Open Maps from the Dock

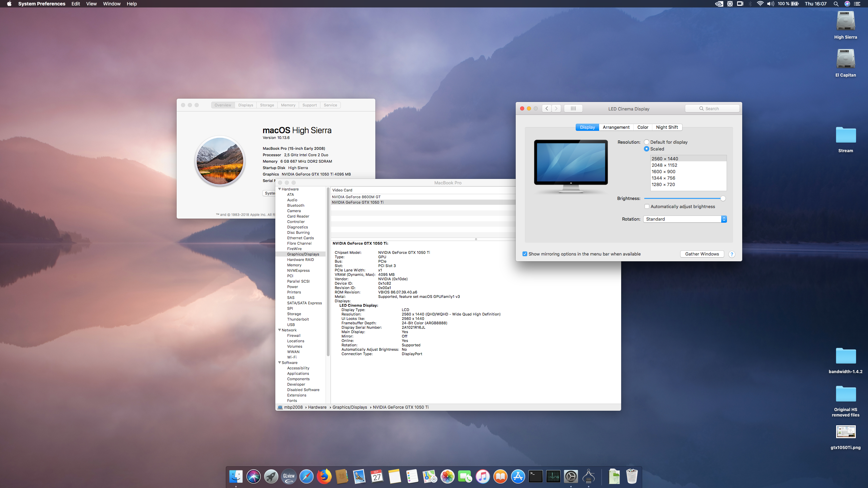[x=430, y=476]
